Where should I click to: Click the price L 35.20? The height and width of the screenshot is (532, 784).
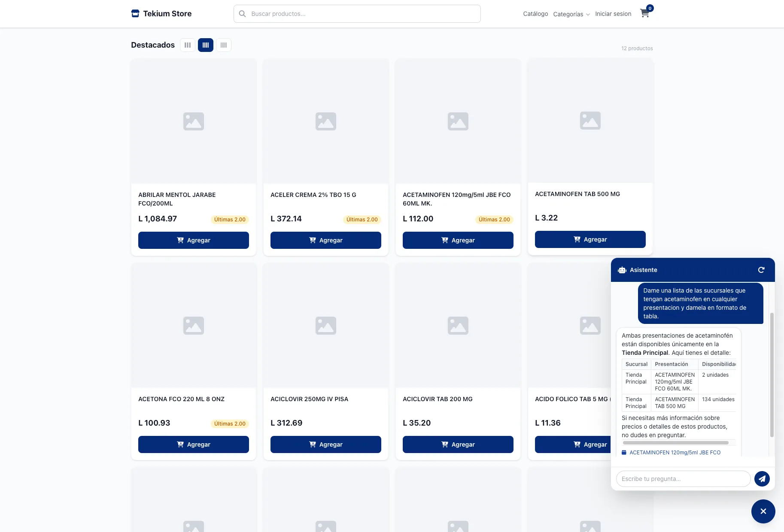pyautogui.click(x=416, y=423)
